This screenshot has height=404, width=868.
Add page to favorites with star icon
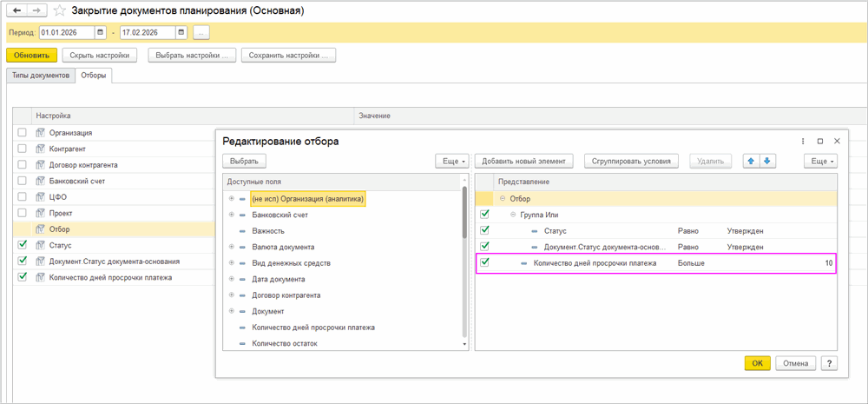coord(59,10)
